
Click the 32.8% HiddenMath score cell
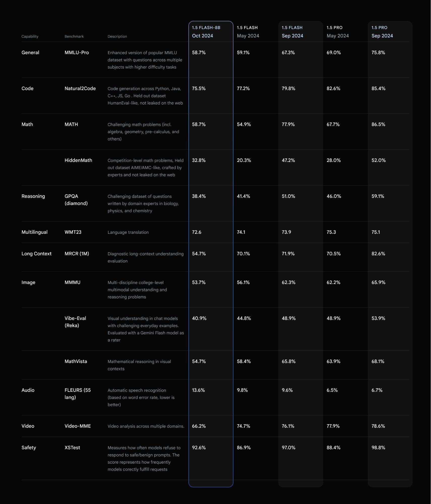coord(199,160)
